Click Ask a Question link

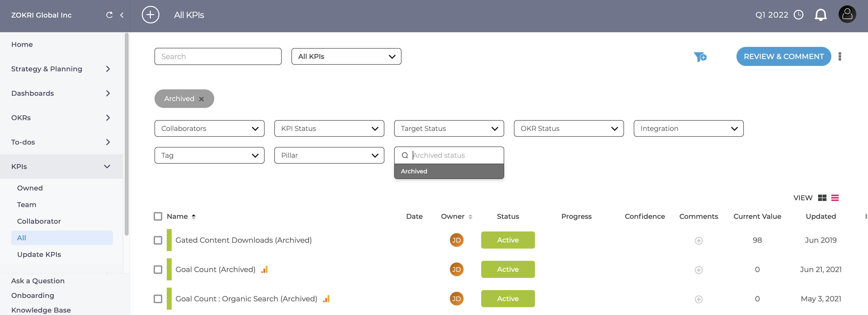38,281
